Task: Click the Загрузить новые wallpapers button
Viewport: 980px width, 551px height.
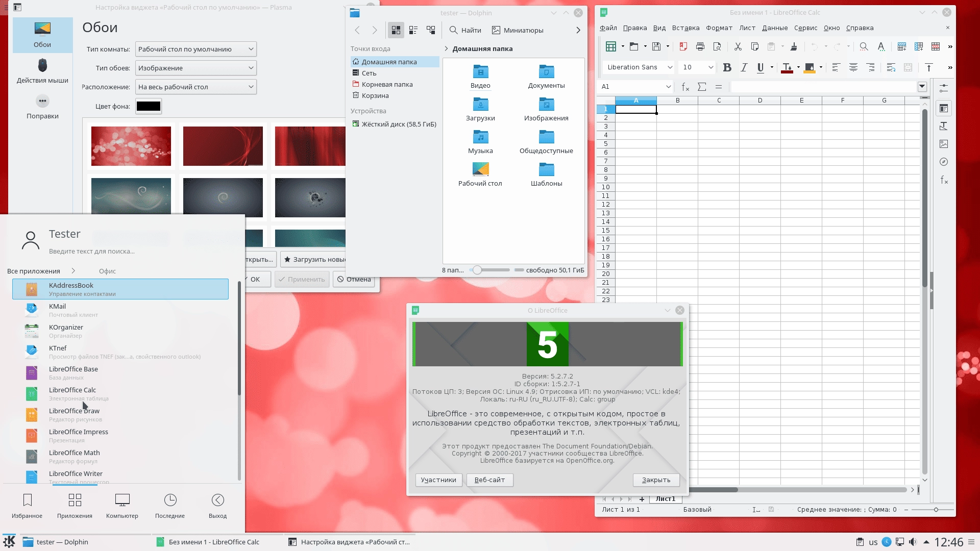Action: coord(313,259)
